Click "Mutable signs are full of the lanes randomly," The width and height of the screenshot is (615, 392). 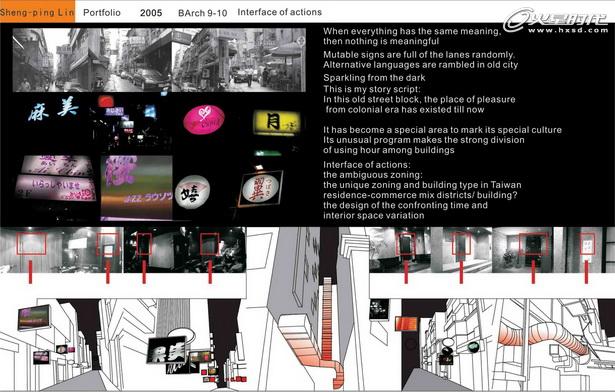[x=419, y=55]
